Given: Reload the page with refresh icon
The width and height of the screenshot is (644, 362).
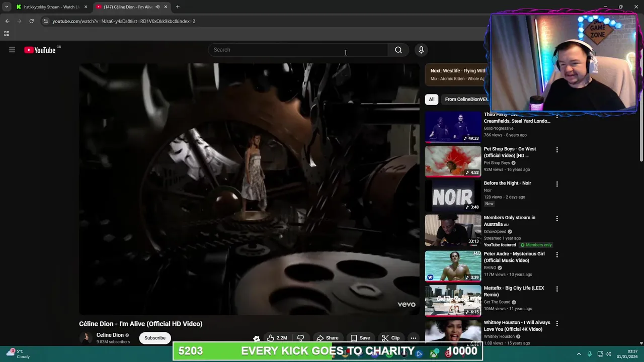Looking at the screenshot, I should pyautogui.click(x=31, y=21).
